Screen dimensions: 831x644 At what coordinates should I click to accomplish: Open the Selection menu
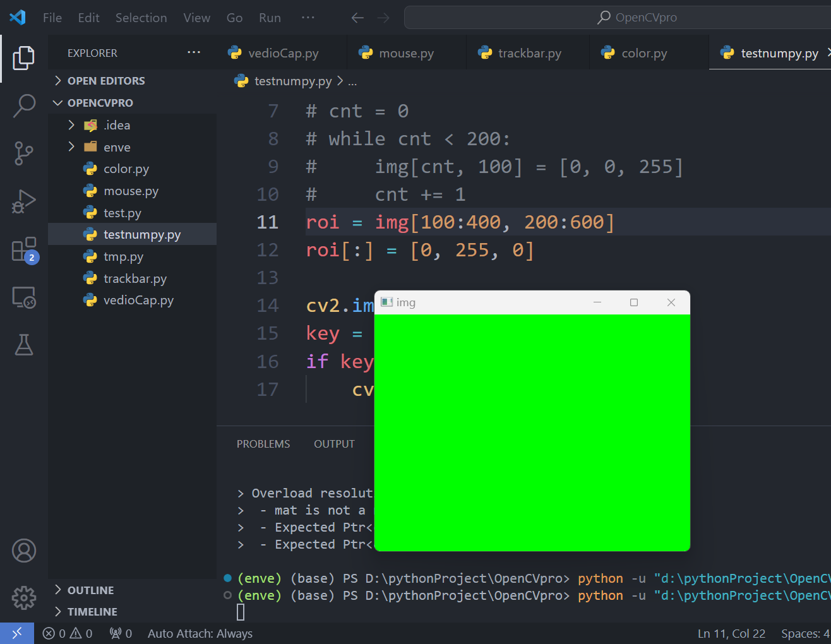[141, 18]
